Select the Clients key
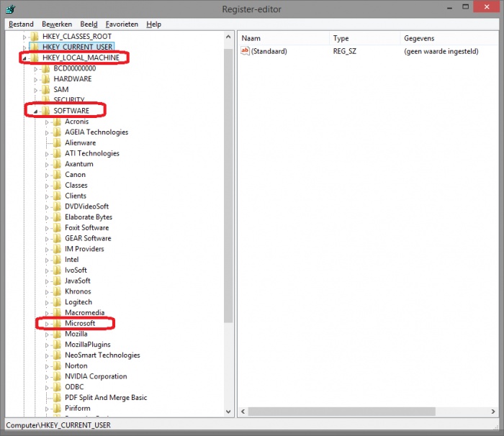The height and width of the screenshot is (436, 504). (76, 196)
